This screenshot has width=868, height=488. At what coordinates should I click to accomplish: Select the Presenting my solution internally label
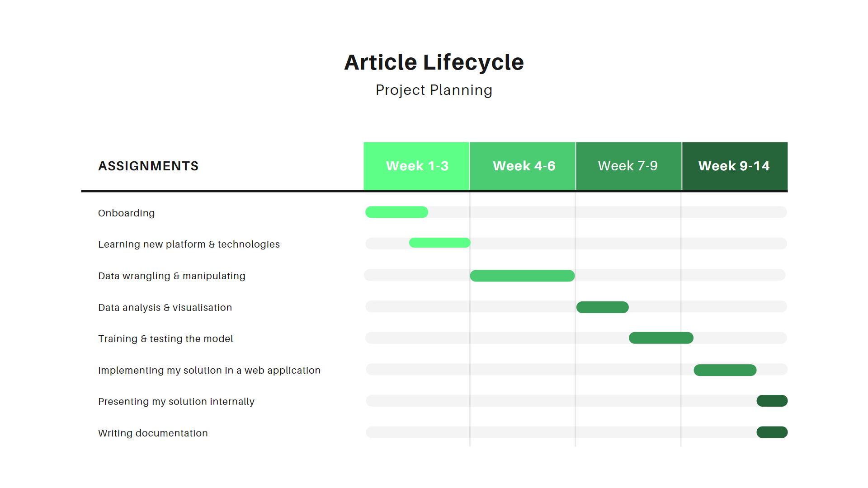pos(176,402)
